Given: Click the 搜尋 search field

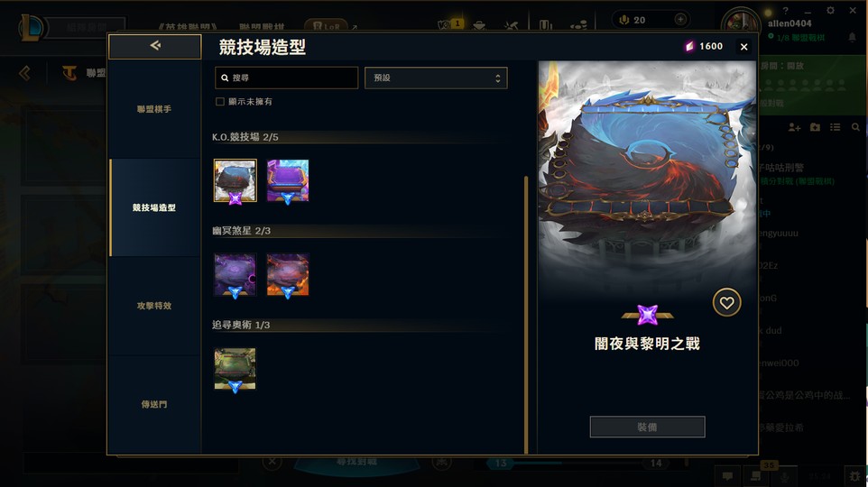Looking at the screenshot, I should pos(287,78).
